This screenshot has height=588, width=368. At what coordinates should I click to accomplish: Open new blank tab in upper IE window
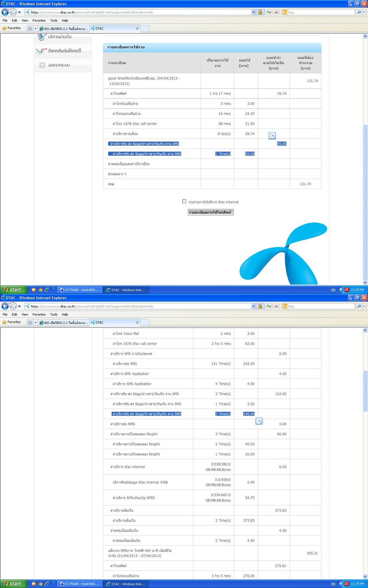pos(145,28)
